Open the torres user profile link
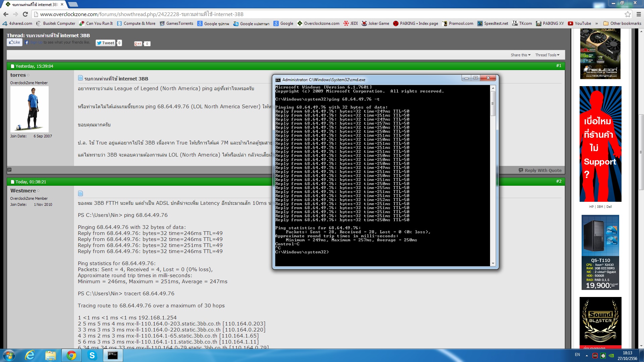The height and width of the screenshot is (362, 644). 18,75
